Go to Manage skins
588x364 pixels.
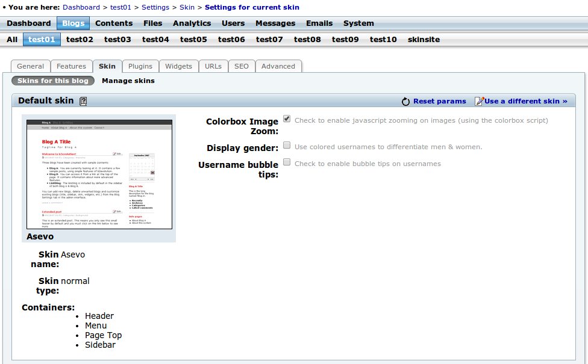(x=128, y=81)
